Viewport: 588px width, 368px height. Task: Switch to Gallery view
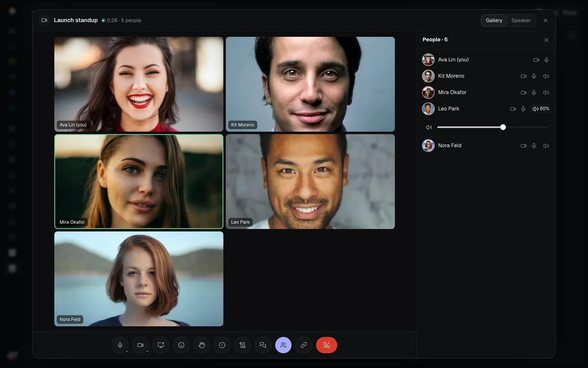pyautogui.click(x=494, y=20)
